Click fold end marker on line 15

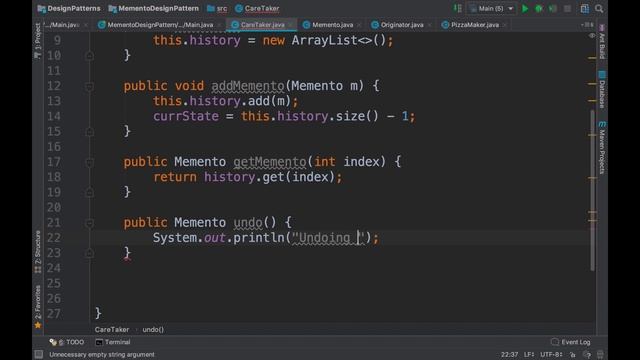tap(89, 131)
